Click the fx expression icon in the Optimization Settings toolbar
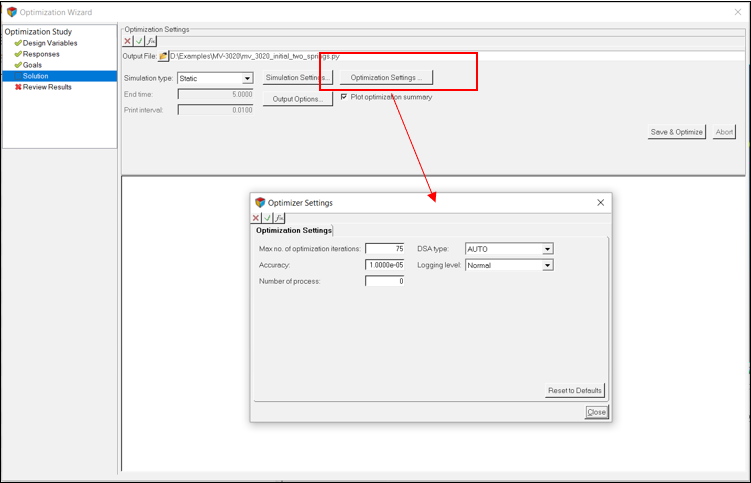Image resolution: width=751 pixels, height=483 pixels. (x=151, y=41)
